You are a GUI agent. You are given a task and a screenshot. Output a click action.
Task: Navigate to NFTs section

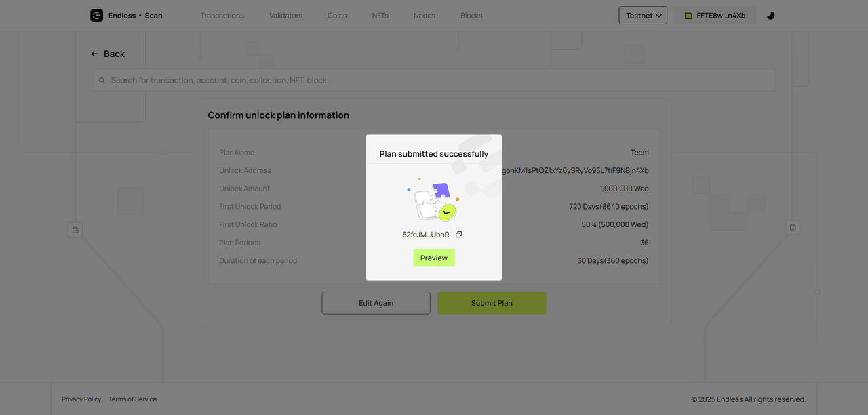380,15
